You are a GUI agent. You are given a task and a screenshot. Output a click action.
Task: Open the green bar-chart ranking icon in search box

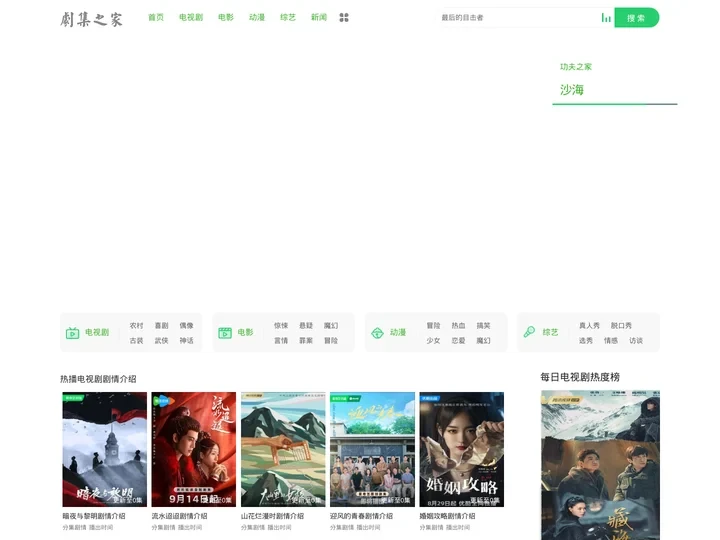click(606, 18)
